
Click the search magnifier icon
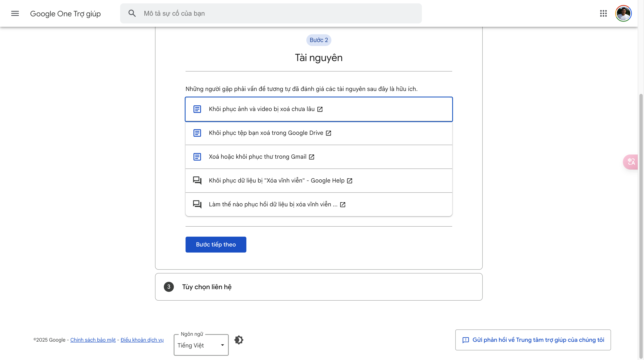132,13
